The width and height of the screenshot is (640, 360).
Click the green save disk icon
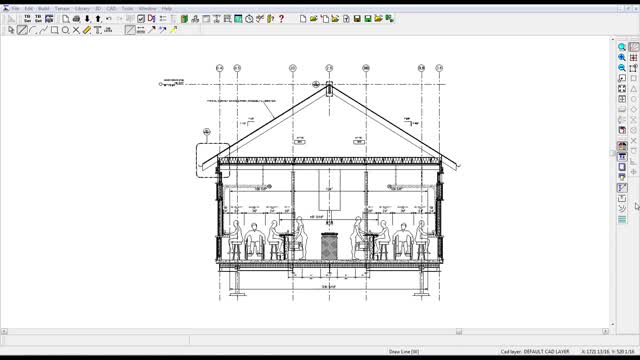tap(368, 19)
